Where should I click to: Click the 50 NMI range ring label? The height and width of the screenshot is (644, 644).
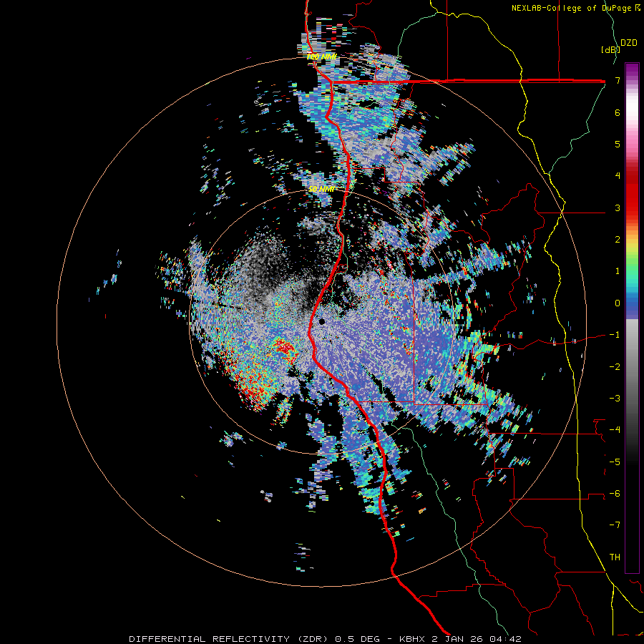pyautogui.click(x=321, y=189)
